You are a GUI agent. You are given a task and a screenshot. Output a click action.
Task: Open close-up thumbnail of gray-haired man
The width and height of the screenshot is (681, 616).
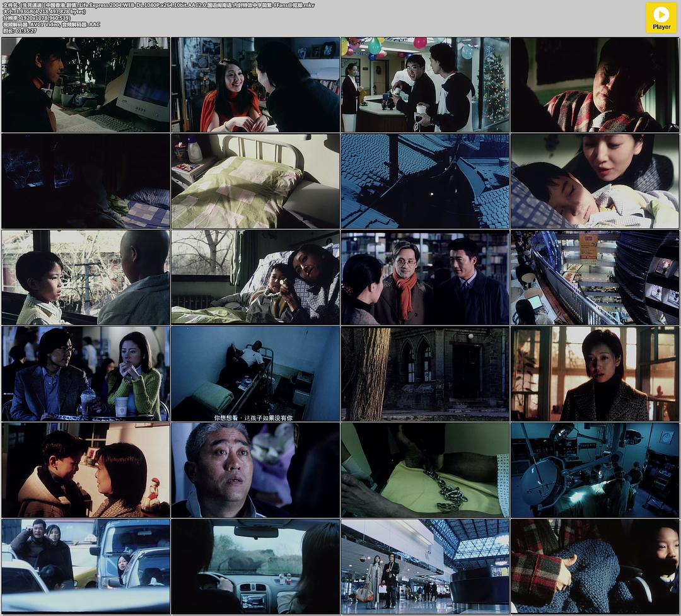pos(255,470)
